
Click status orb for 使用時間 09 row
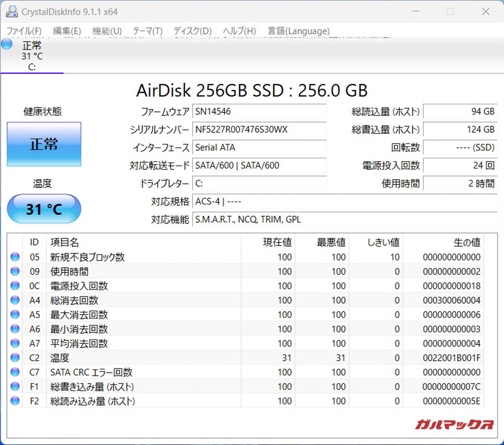click(x=15, y=271)
